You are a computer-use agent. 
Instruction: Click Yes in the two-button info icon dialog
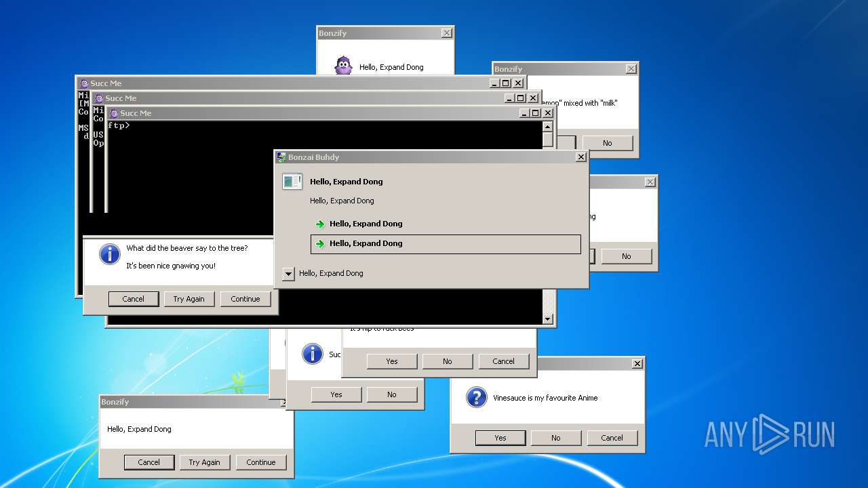tap(336, 394)
